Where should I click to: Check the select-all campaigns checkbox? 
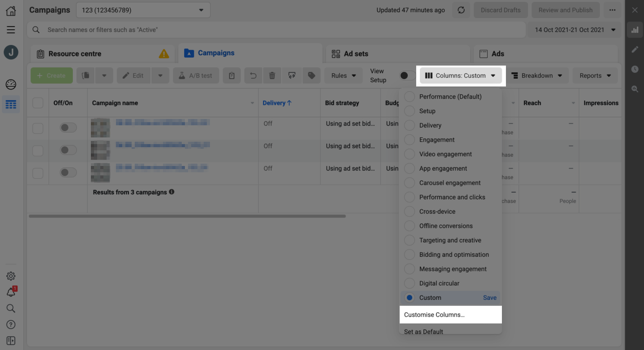tap(38, 103)
